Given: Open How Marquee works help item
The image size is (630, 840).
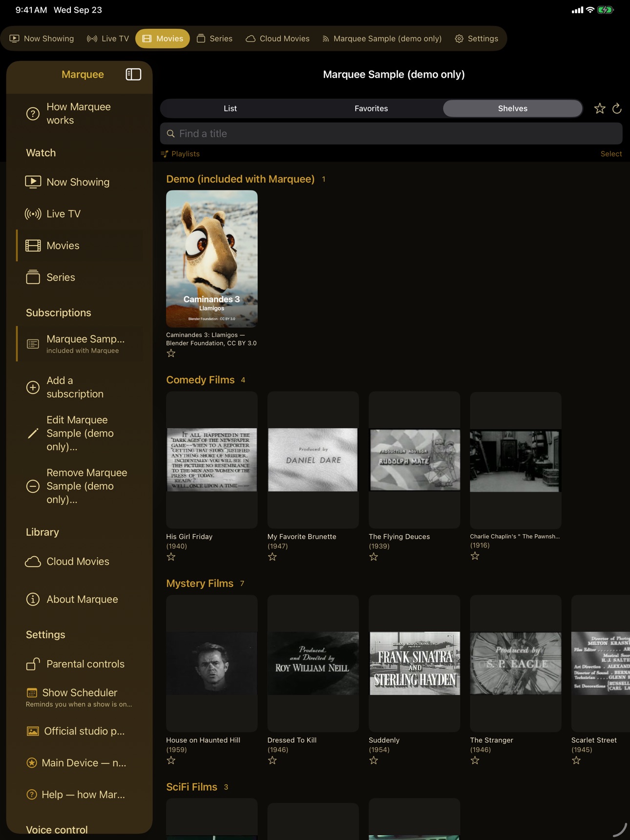Looking at the screenshot, I should point(78,113).
